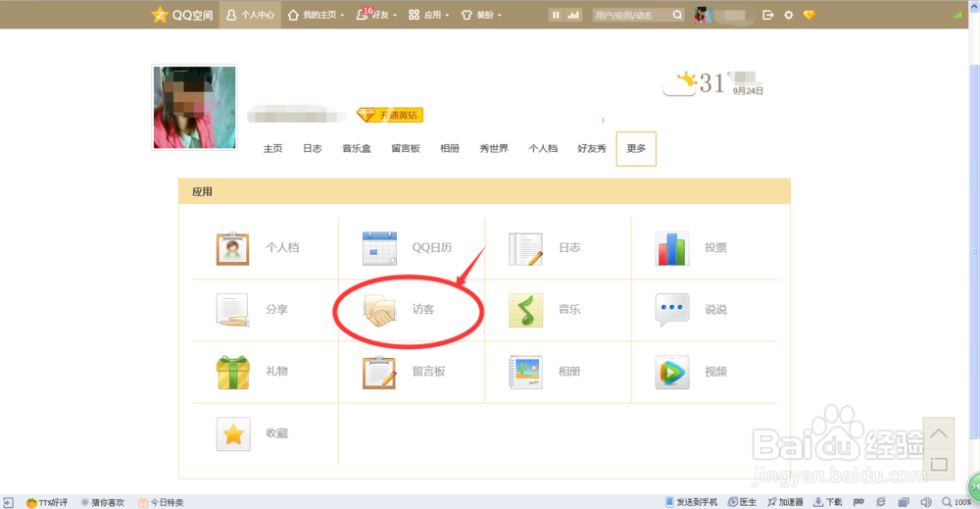This screenshot has width=980, height=509.
Task: Open the 下载 downloads manager
Action: pos(827,502)
